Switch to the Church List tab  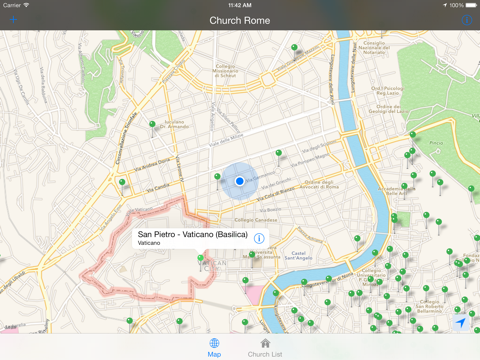pos(265,347)
